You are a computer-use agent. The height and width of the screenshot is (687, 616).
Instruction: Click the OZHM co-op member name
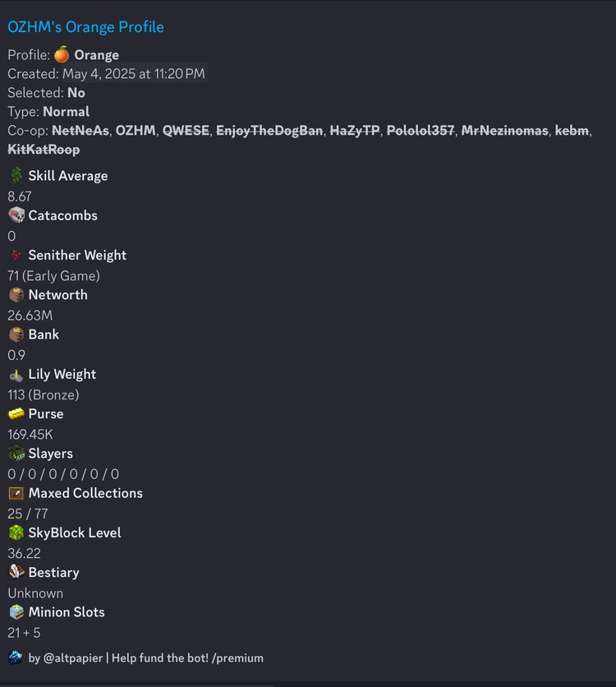coord(136,131)
